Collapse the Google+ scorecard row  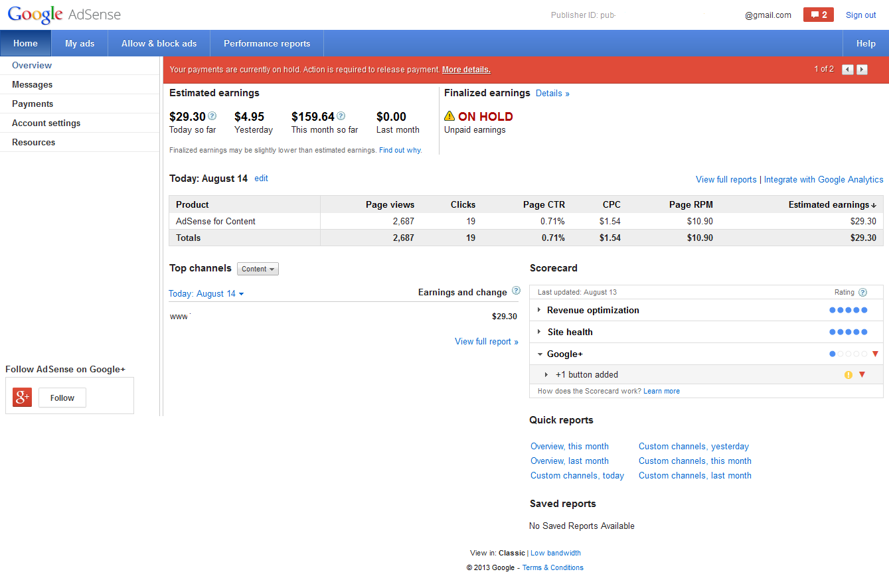pyautogui.click(x=540, y=354)
